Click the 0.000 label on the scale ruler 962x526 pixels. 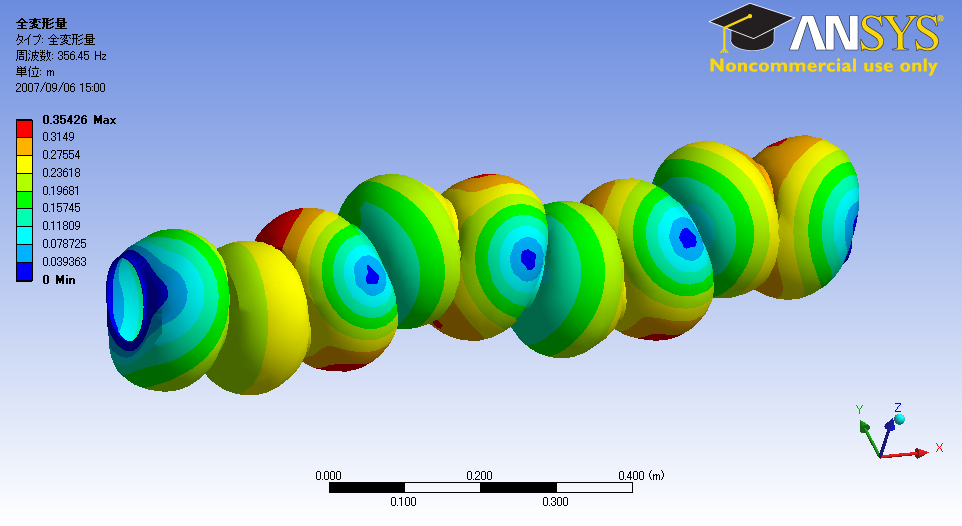tap(328, 476)
